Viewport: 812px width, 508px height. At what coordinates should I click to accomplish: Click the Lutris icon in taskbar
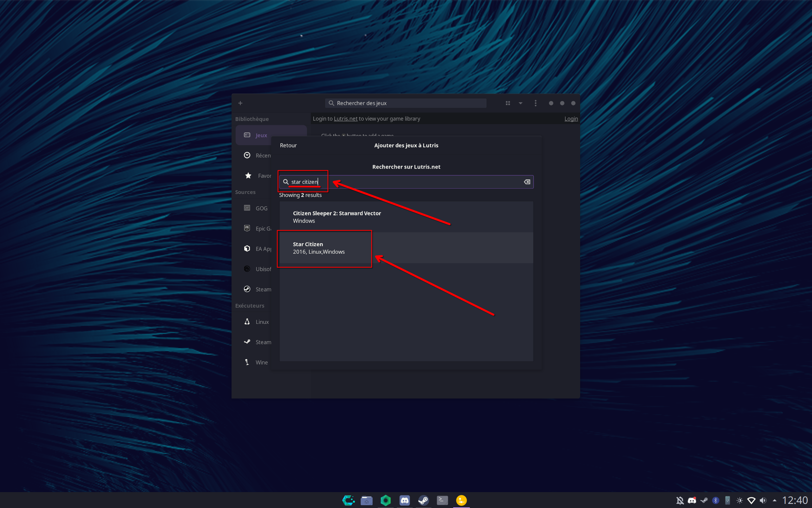462,500
